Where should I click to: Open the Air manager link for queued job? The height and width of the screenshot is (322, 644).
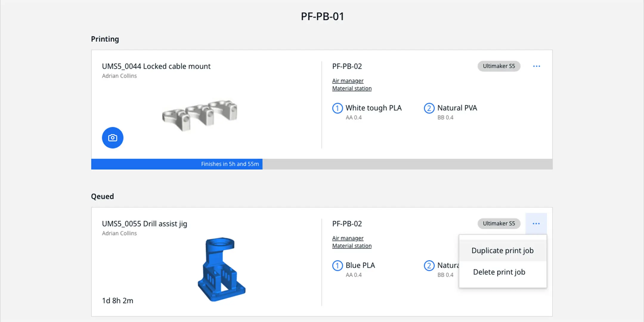tap(348, 238)
